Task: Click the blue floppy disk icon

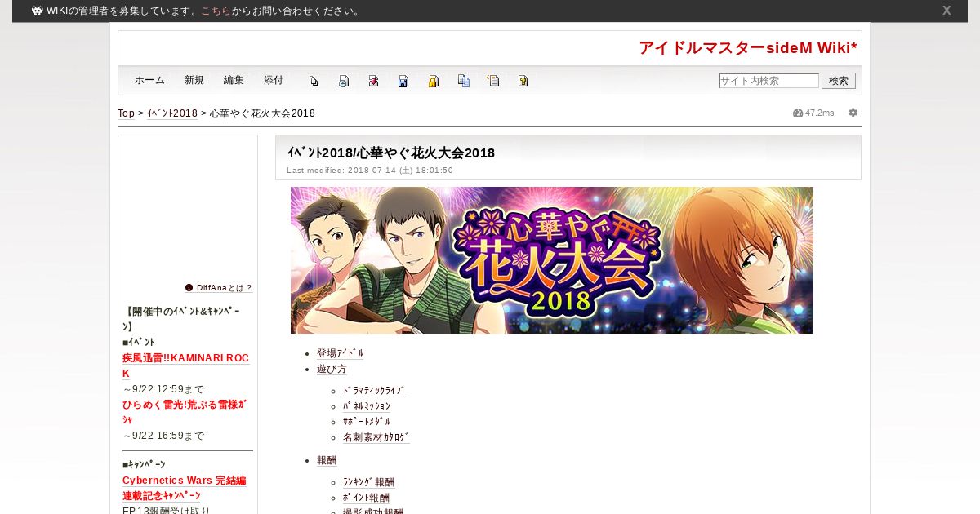Action: pos(403,81)
